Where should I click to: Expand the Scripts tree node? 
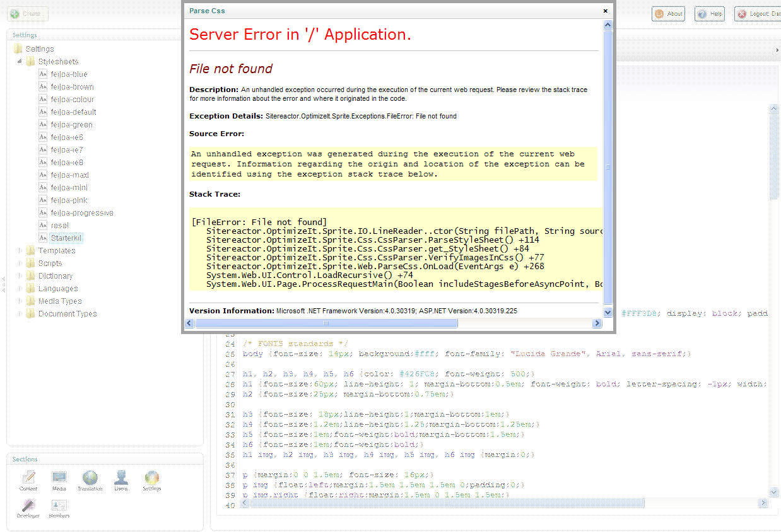(20, 263)
